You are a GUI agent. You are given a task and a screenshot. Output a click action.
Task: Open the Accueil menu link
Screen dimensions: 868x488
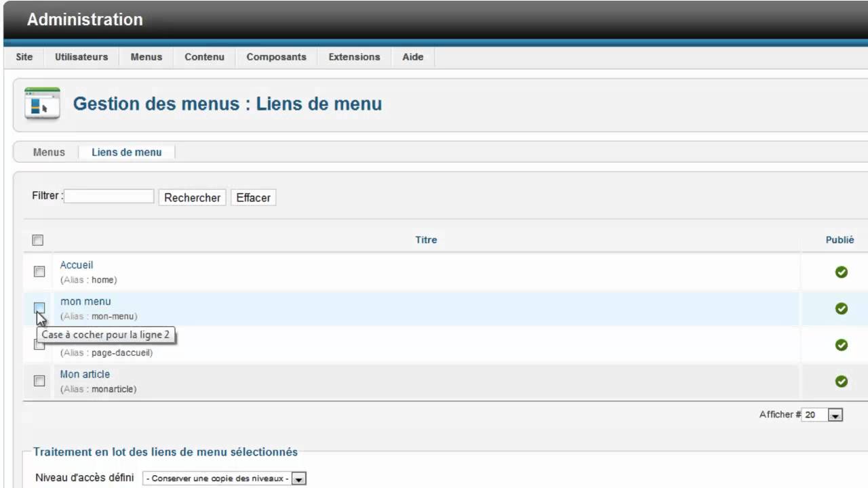tap(77, 265)
